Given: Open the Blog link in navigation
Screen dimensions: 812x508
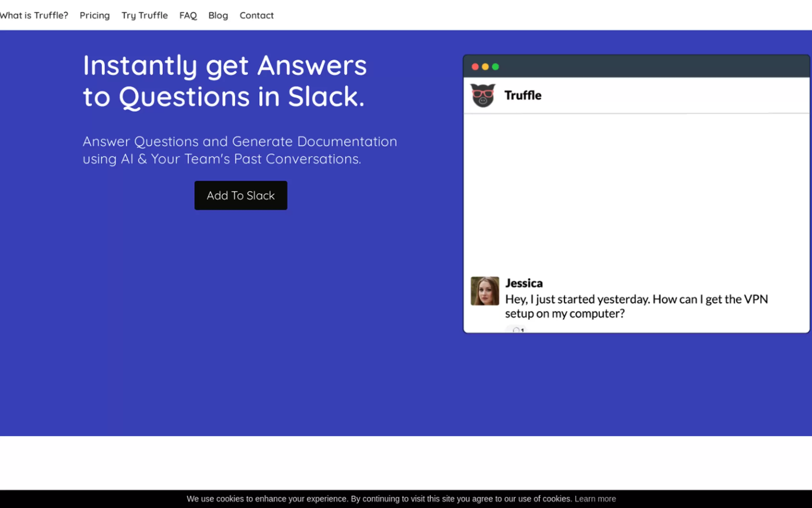Looking at the screenshot, I should pyautogui.click(x=218, y=15).
